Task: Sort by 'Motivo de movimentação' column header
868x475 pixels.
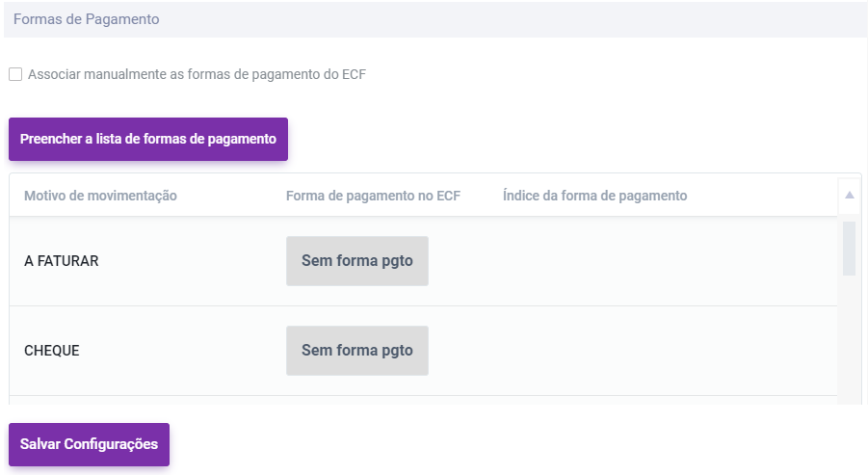Action: tap(100, 196)
